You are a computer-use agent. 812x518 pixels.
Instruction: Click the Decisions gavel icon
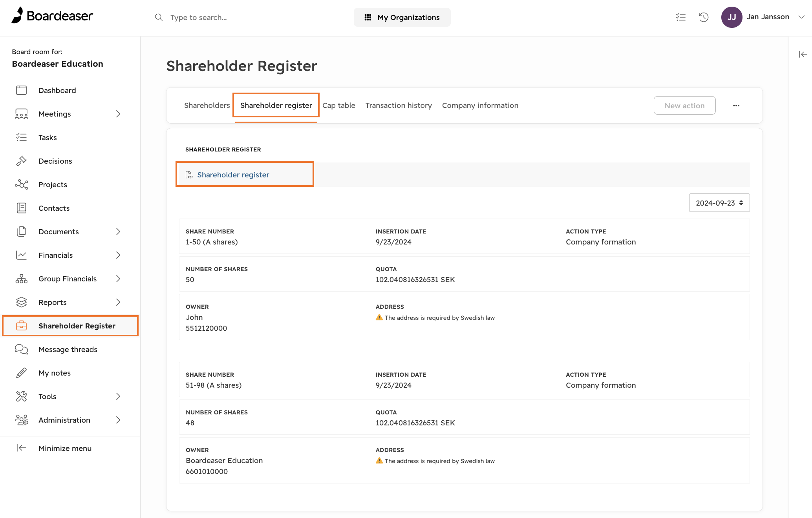pyautogui.click(x=22, y=161)
